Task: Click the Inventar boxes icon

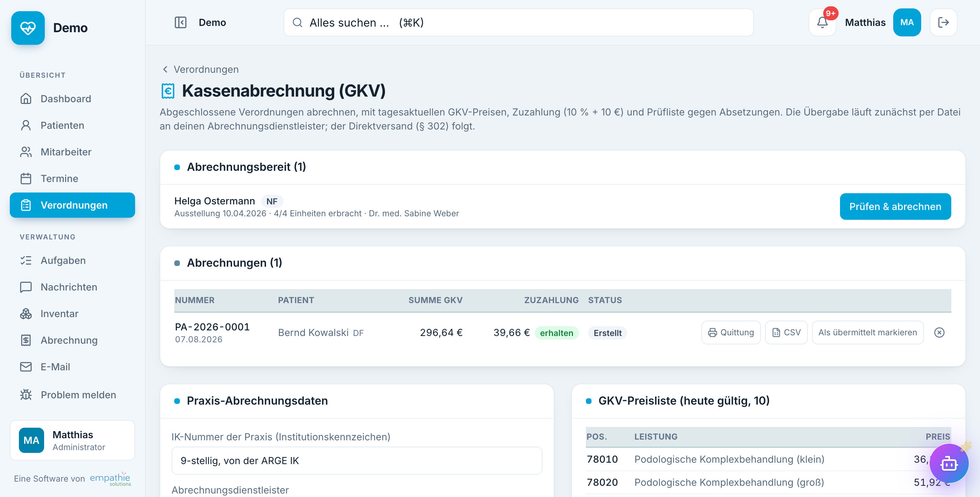Action: tap(26, 314)
